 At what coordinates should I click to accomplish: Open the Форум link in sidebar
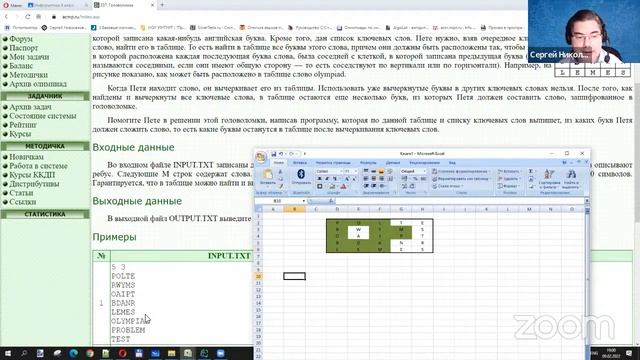pyautogui.click(x=21, y=39)
